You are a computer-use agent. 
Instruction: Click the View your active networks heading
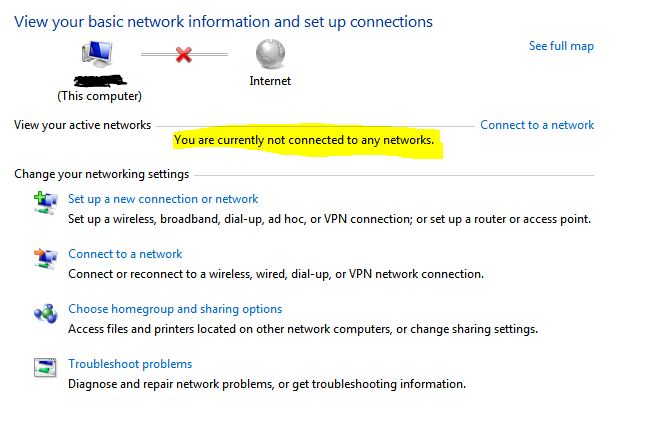83,125
